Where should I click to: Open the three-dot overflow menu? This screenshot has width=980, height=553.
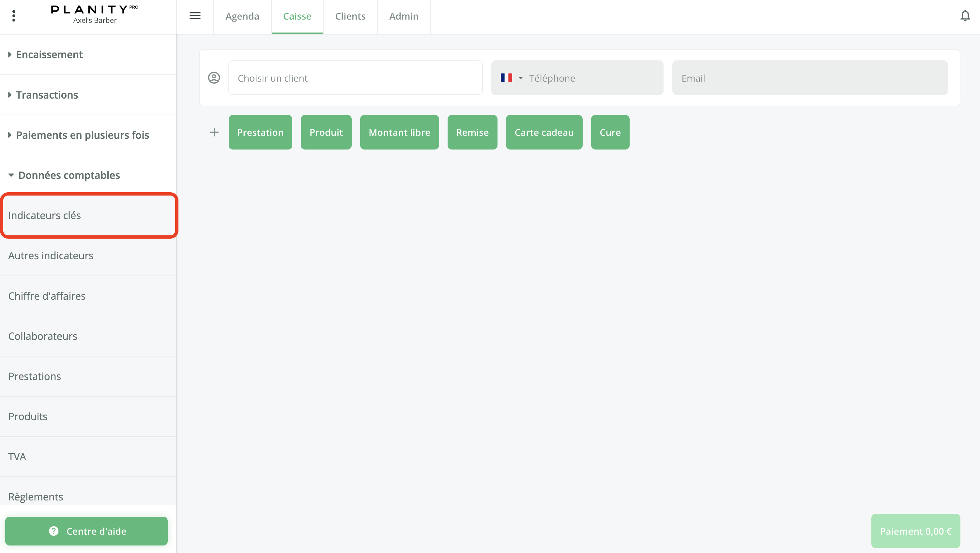(14, 16)
